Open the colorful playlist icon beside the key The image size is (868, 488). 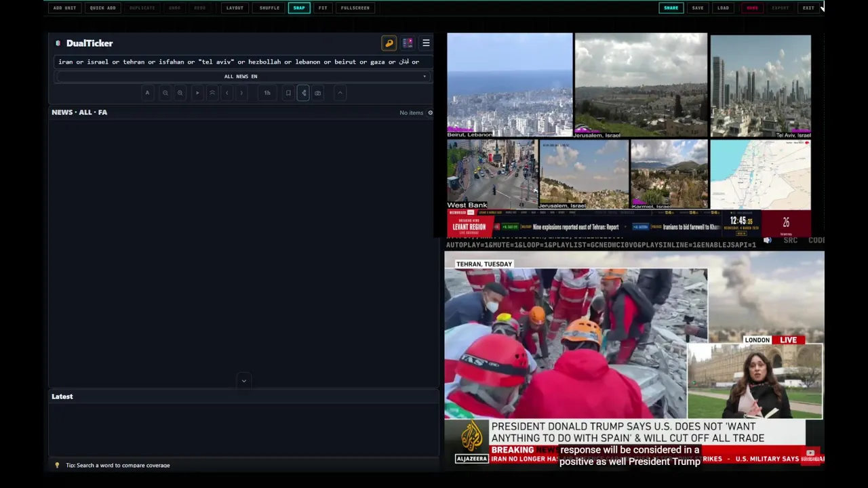(x=408, y=43)
